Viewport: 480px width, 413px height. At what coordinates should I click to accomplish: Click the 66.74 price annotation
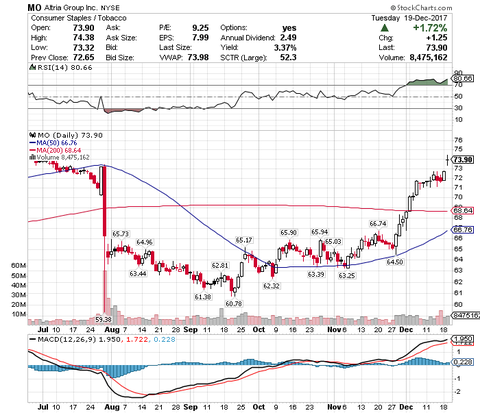(378, 224)
